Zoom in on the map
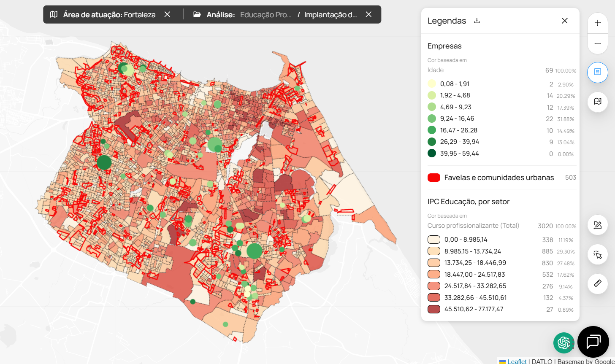Screen dimensions: 615x364 pos(597,23)
